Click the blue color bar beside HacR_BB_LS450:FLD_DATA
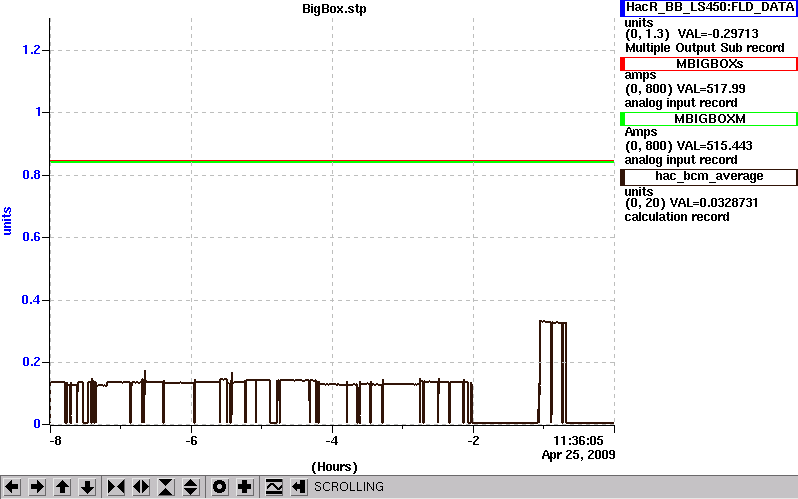This screenshot has width=798, height=499. coord(622,8)
